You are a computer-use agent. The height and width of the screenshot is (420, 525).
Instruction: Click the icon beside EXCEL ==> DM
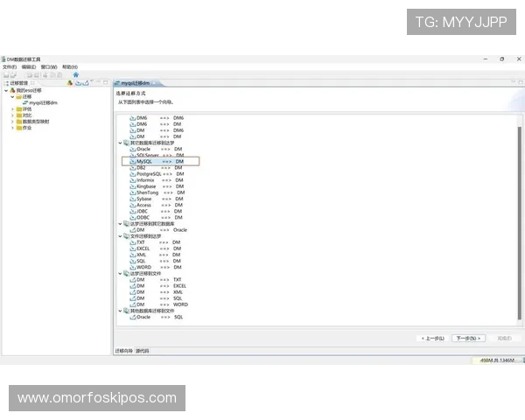[133, 248]
